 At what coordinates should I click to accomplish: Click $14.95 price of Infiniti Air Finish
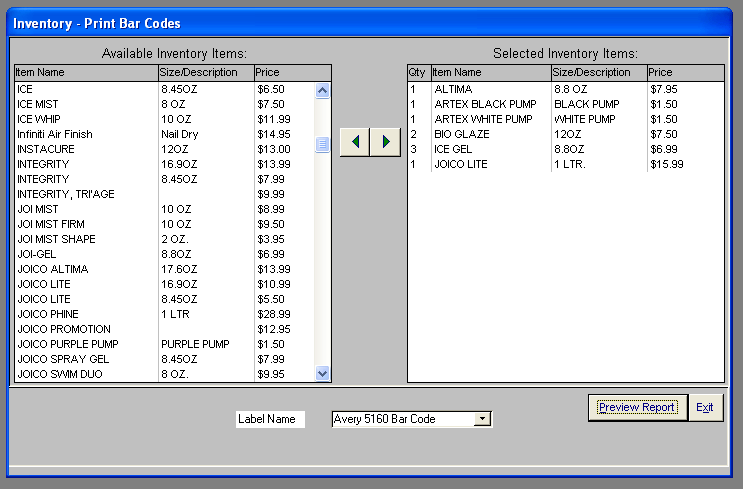[x=274, y=134]
